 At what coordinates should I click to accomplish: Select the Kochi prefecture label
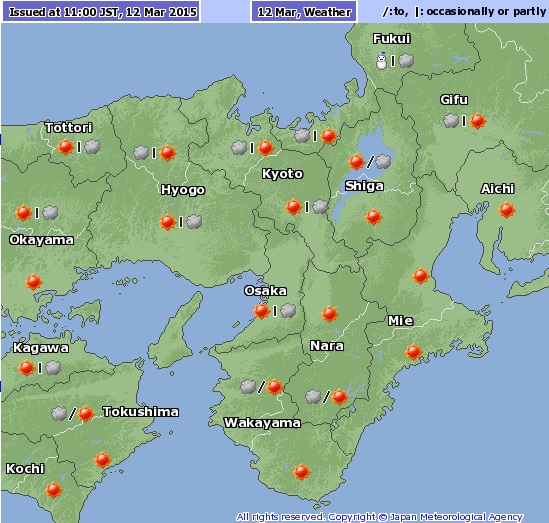click(x=25, y=469)
